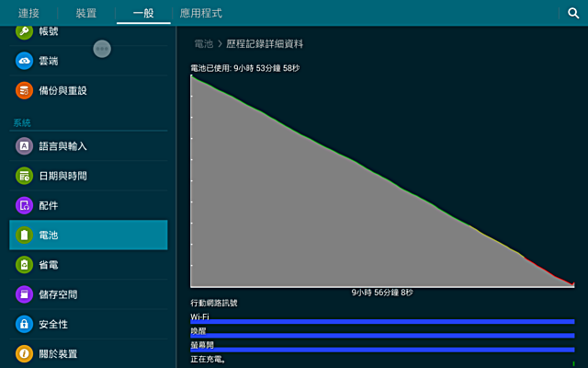
Task: Click the 行動網路訊號 label
Action: click(x=214, y=303)
